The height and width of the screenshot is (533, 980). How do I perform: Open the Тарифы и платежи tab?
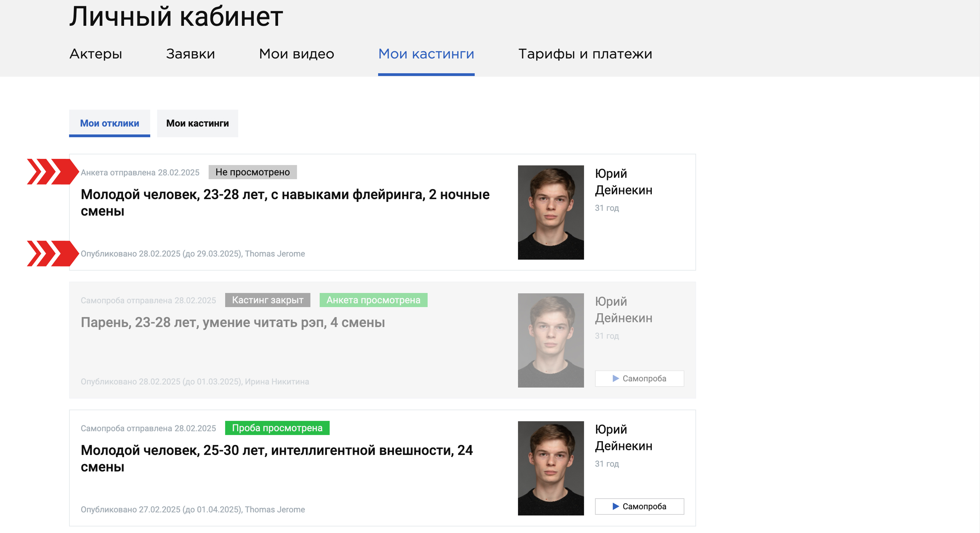(x=585, y=54)
